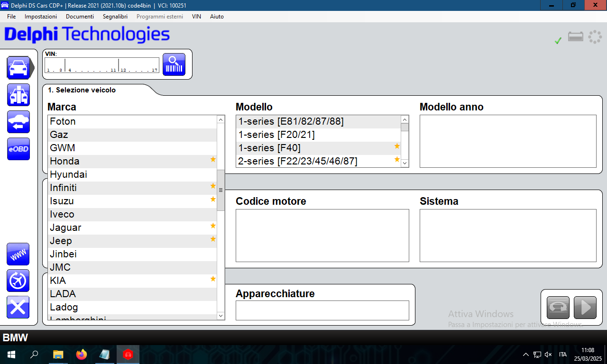Select GWM in the Marca list

coord(132,148)
